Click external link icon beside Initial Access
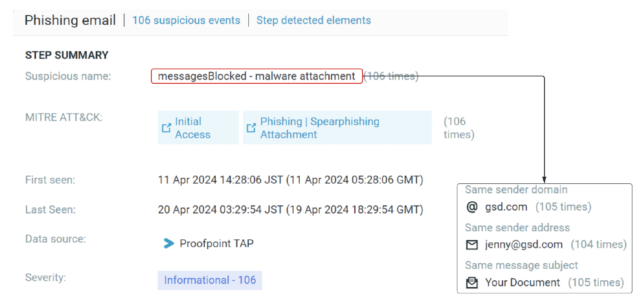 click(166, 128)
